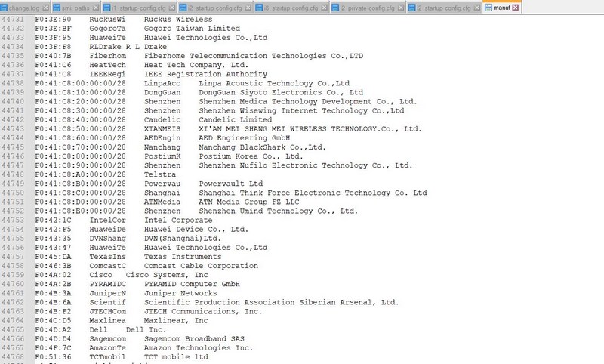Image resolution: width=604 pixels, height=364 pixels.
Task: Close the change.log tab with its X
Action: pyautogui.click(x=45, y=8)
